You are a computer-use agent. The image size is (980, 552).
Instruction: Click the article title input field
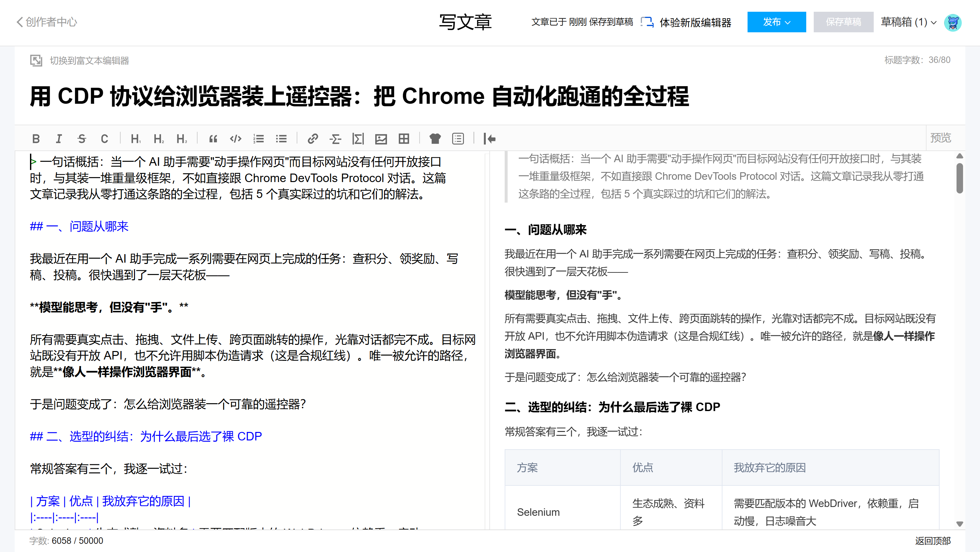(490, 96)
